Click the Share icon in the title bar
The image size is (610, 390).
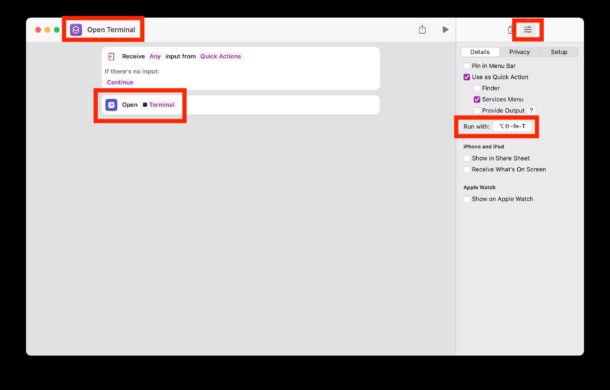pyautogui.click(x=422, y=30)
